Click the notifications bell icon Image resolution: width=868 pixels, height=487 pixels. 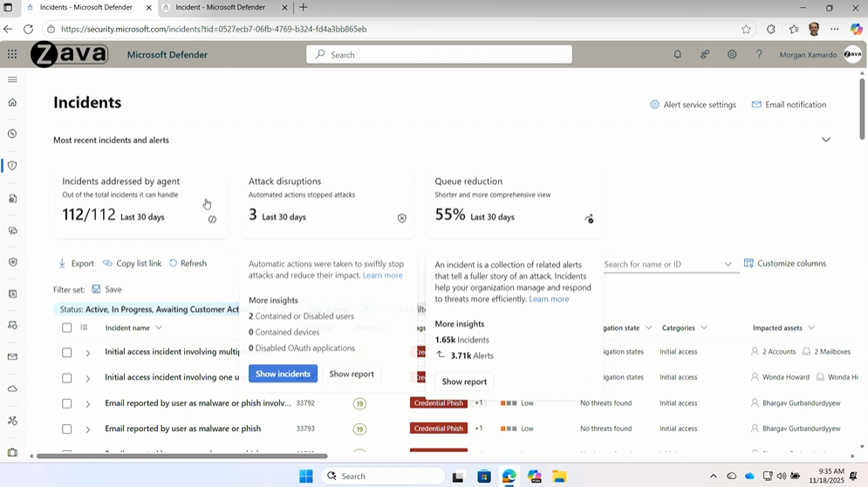tap(678, 54)
